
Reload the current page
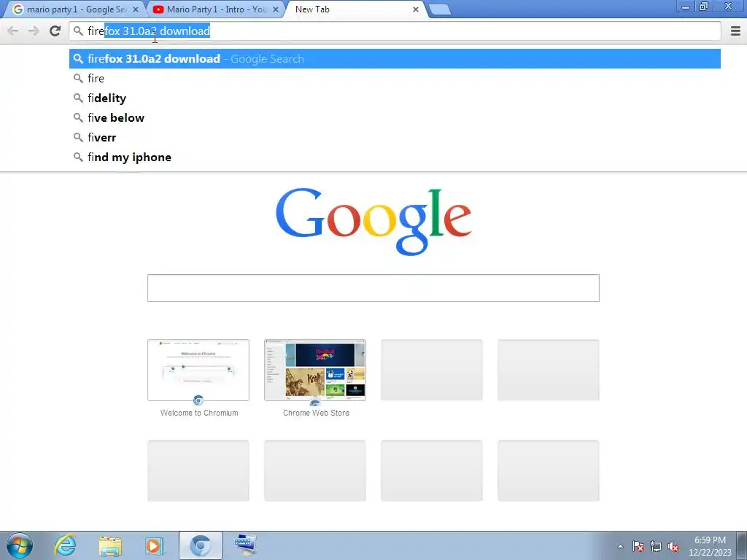click(x=55, y=31)
